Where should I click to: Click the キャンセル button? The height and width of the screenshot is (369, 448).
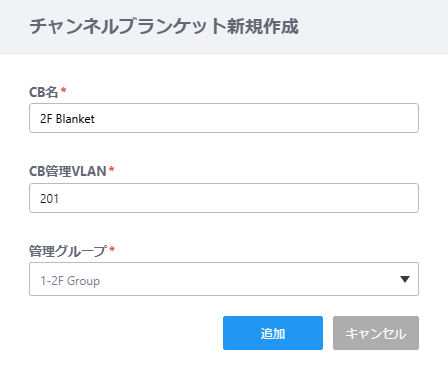point(376,333)
